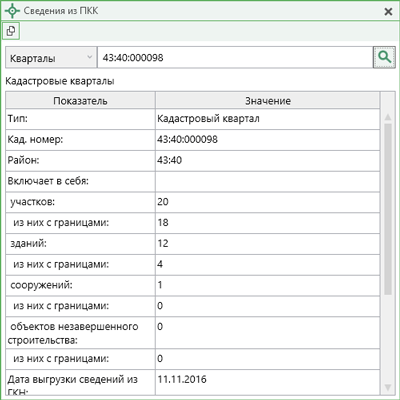
Task: Open the Кварталы dropdown list
Action: point(51,58)
